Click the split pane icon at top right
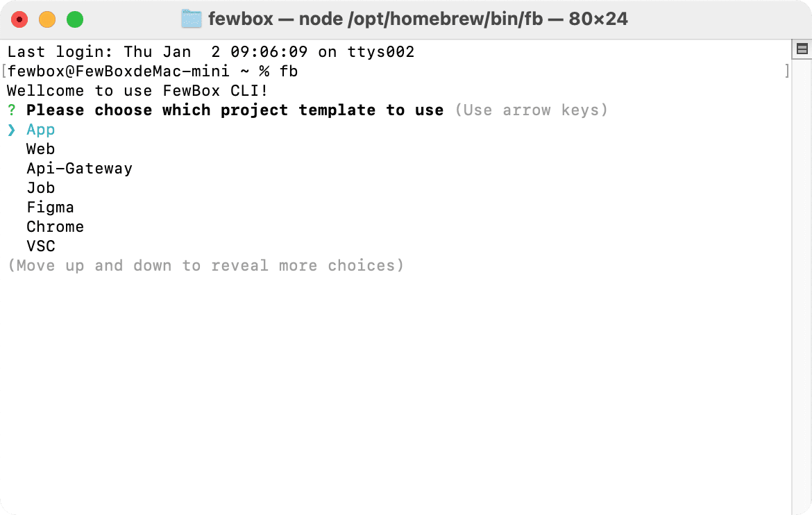 [802, 49]
